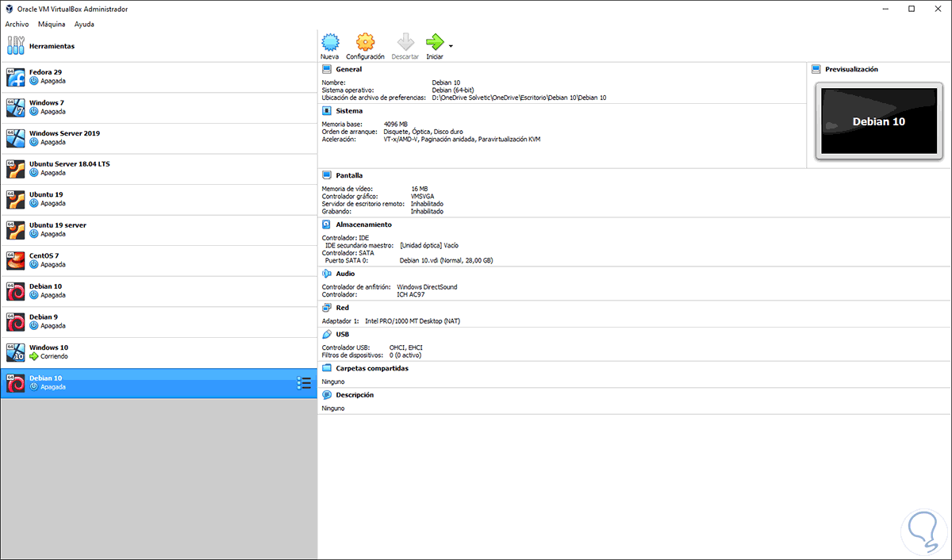Open the General settings header link
This screenshot has width=952, height=560.
pos(349,69)
